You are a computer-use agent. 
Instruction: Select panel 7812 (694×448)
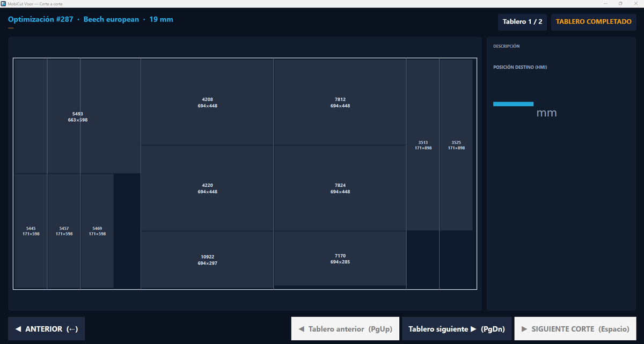[x=340, y=102]
